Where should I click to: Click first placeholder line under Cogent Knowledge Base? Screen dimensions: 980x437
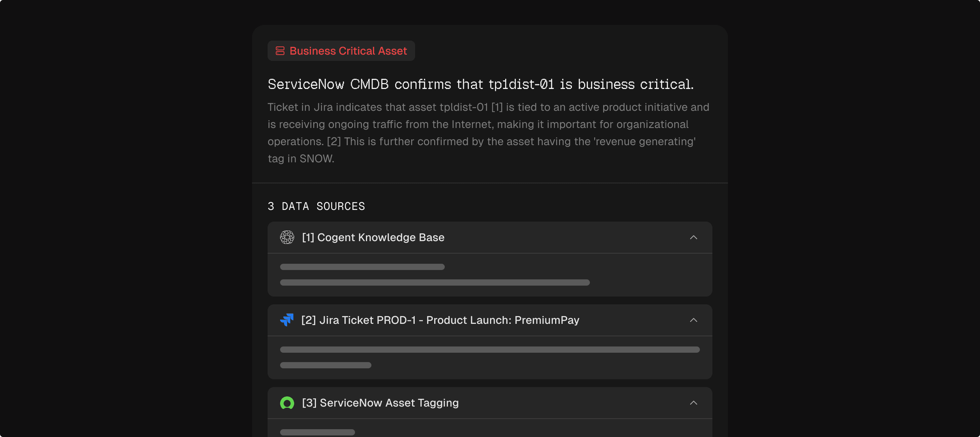click(x=362, y=267)
